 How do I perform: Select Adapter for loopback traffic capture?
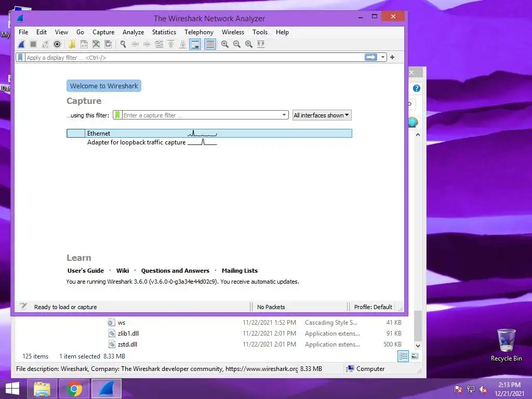[209, 142]
